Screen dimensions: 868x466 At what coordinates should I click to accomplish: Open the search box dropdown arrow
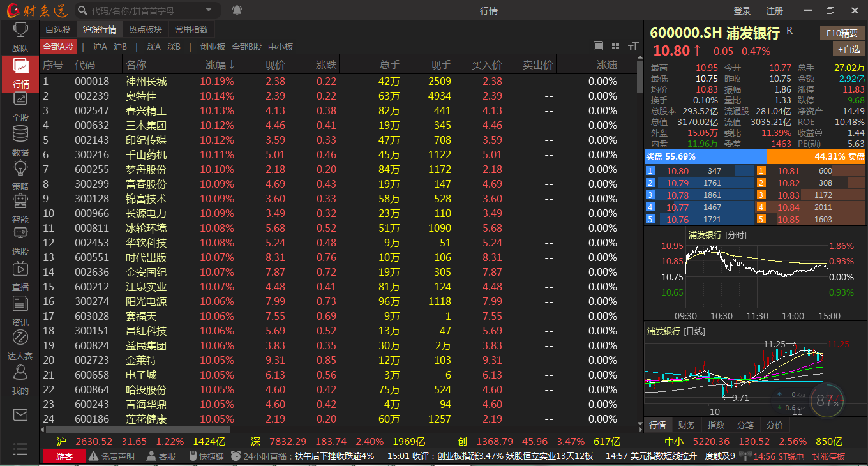[210, 11]
